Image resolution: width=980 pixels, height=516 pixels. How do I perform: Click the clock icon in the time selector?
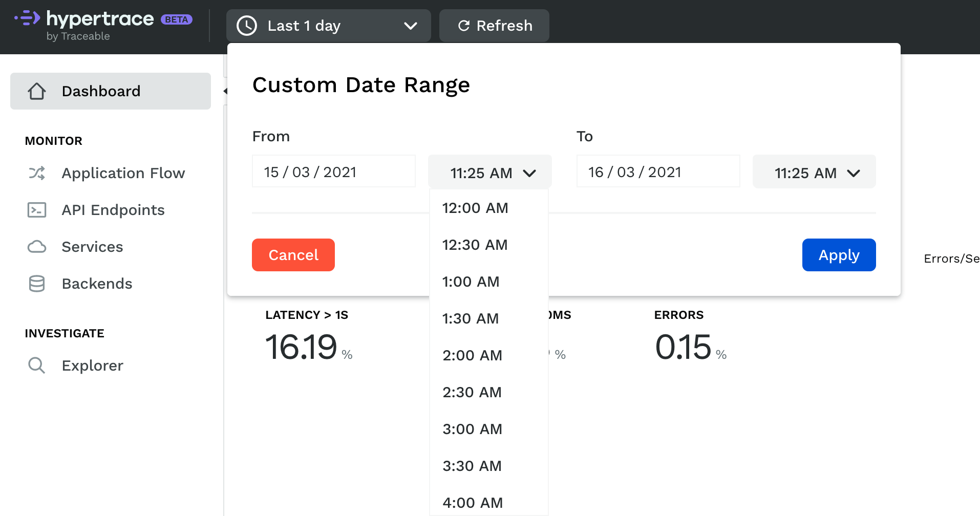[x=246, y=26]
